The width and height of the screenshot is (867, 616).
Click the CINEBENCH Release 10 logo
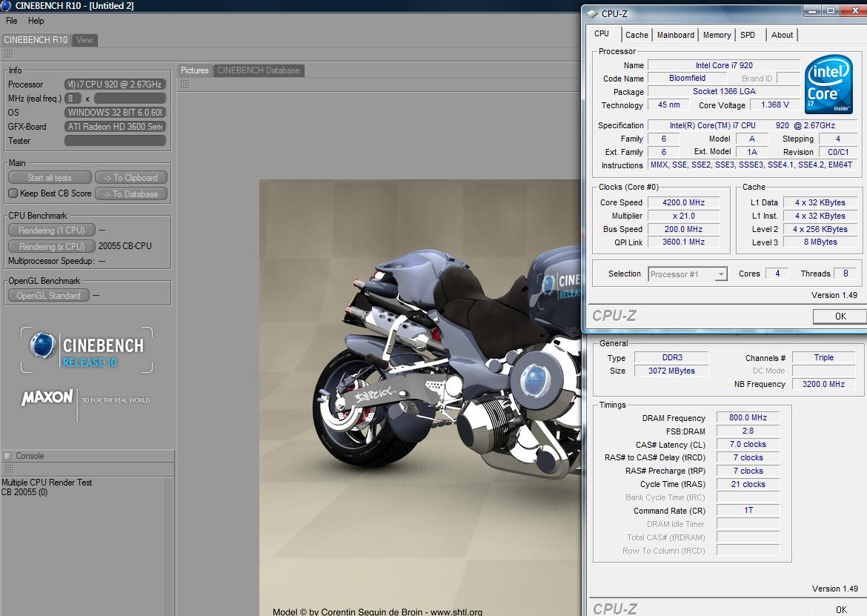point(87,350)
